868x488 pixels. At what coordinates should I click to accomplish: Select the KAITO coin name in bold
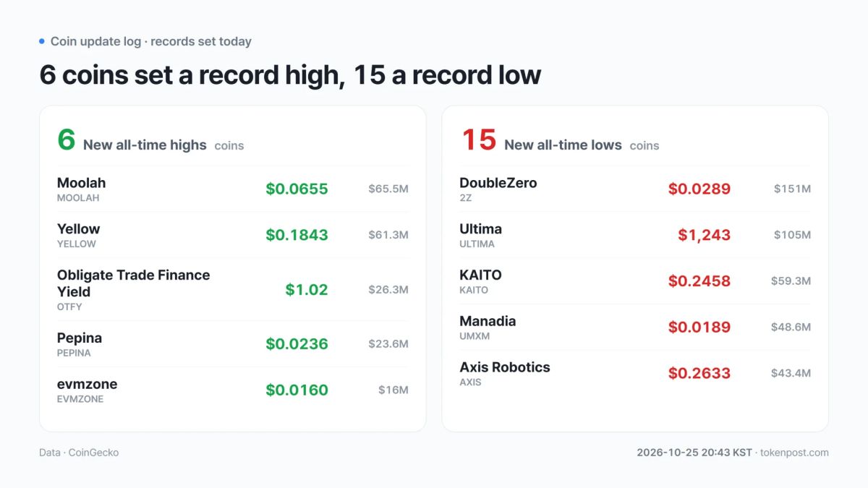point(480,275)
